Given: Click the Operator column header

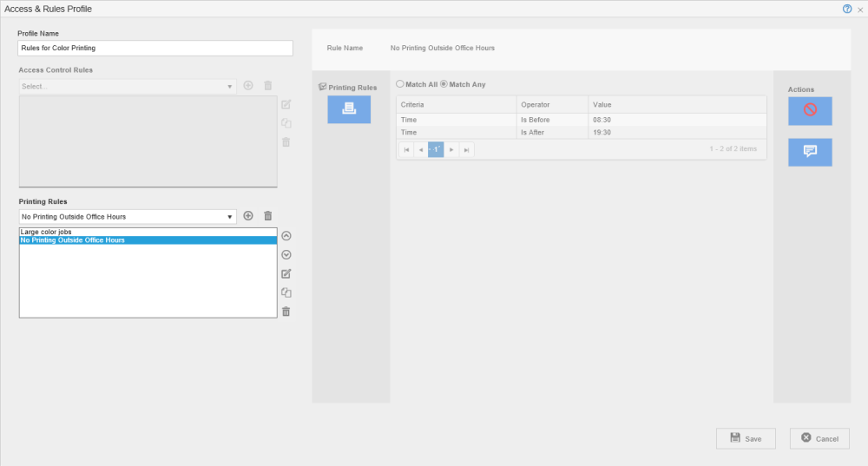Looking at the screenshot, I should 552,105.
